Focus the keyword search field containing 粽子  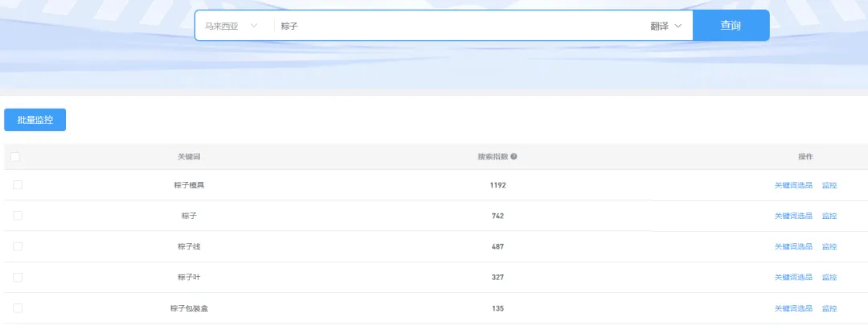pyautogui.click(x=460, y=26)
